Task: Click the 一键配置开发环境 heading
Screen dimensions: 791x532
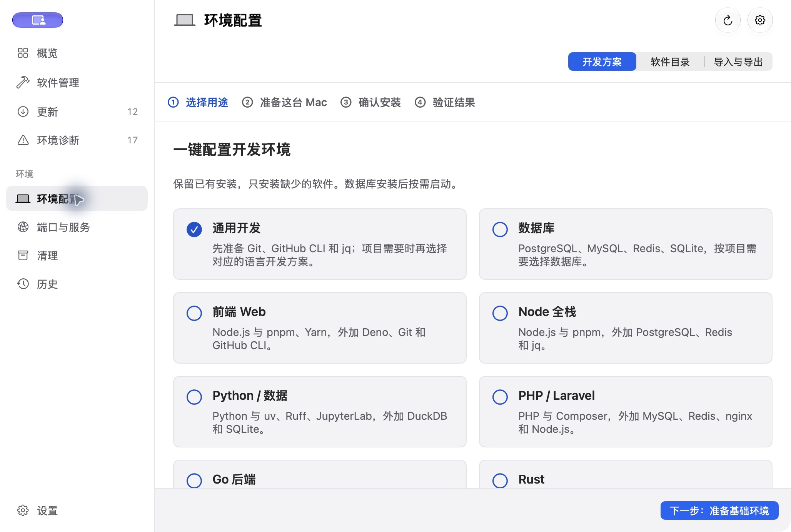Action: 232,149
